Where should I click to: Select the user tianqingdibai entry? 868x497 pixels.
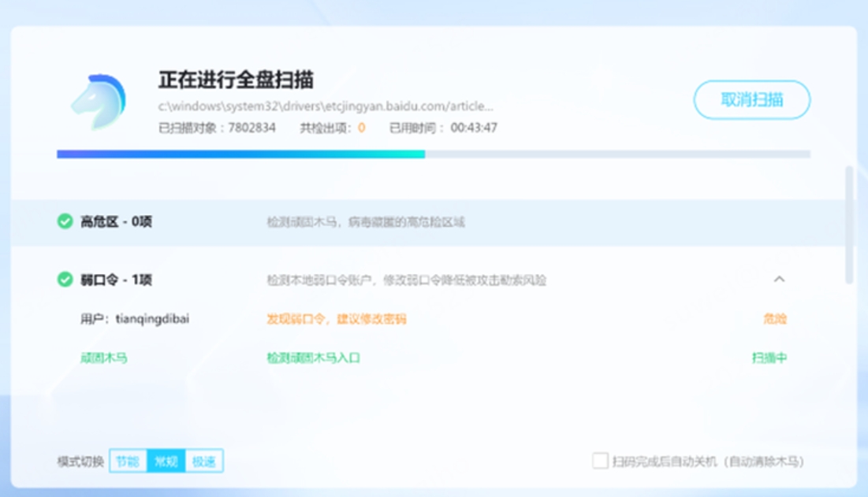pyautogui.click(x=135, y=319)
